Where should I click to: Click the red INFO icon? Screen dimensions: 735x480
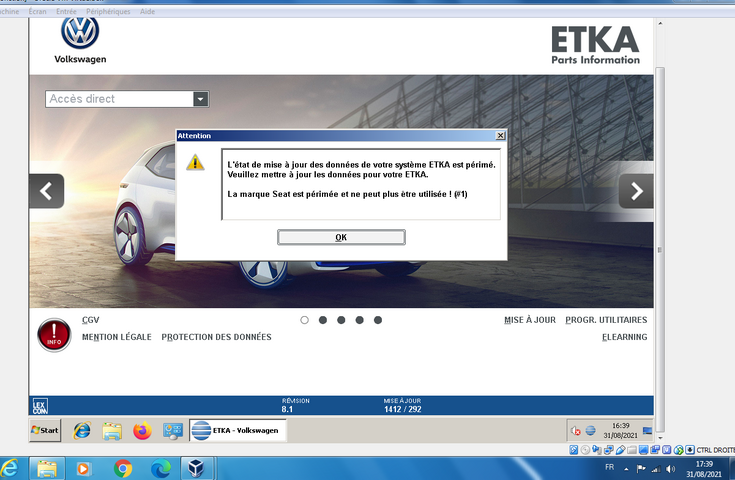point(54,335)
